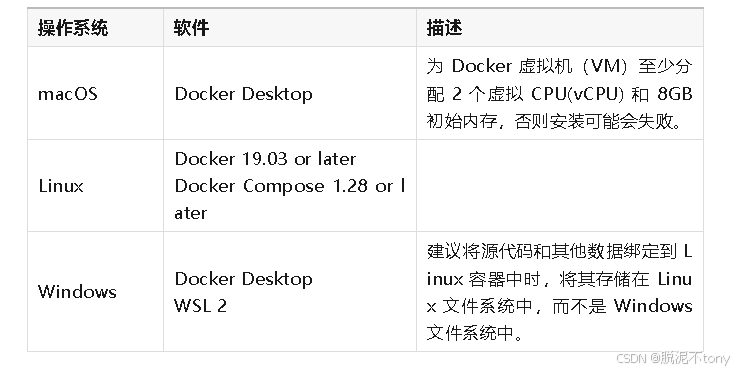This screenshot has width=739, height=371.
Task: Click the Windows description about Linux file system
Action: click(559, 292)
